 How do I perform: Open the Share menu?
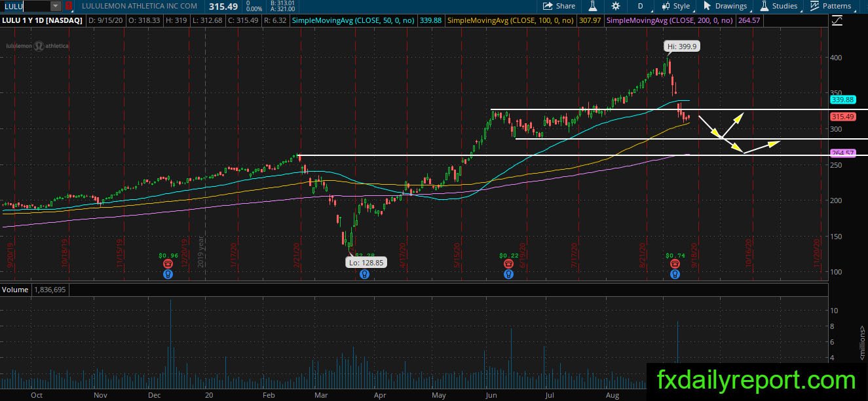click(559, 6)
